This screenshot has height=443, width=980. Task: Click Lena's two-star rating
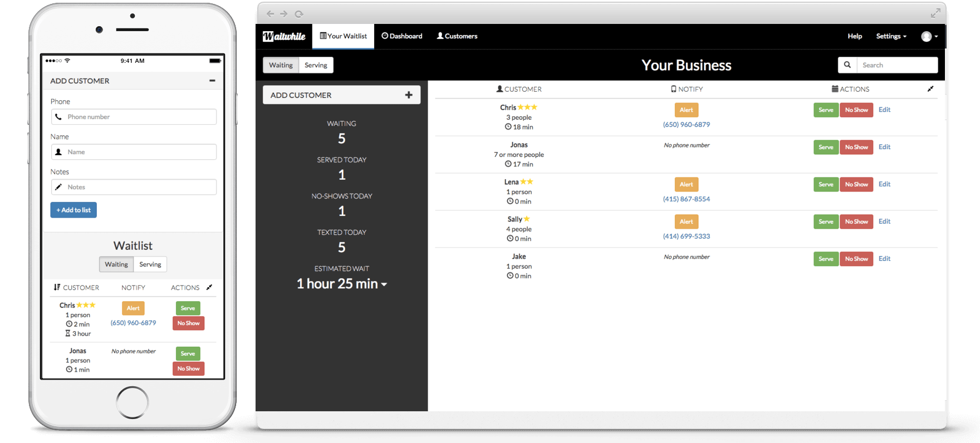point(527,182)
